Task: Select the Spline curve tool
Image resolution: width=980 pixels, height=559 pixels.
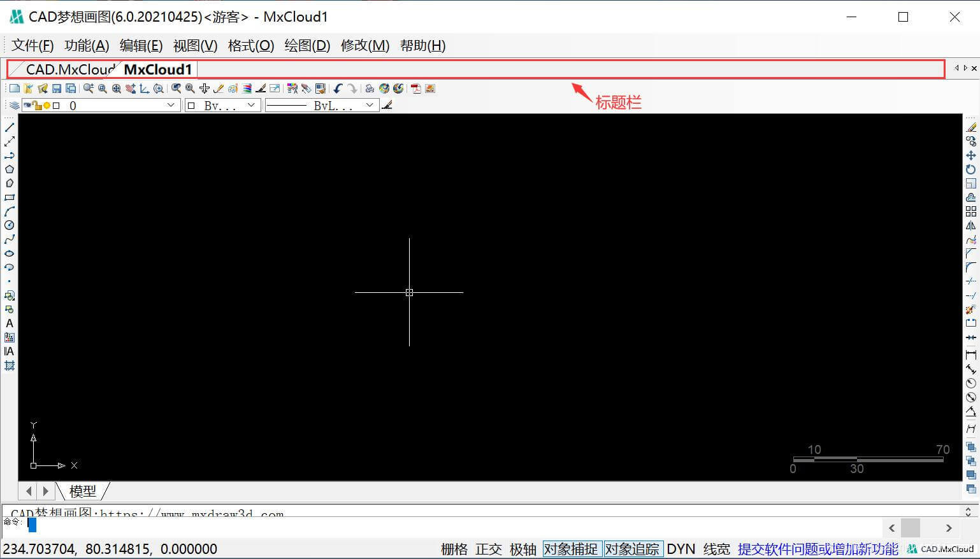Action: (10, 239)
